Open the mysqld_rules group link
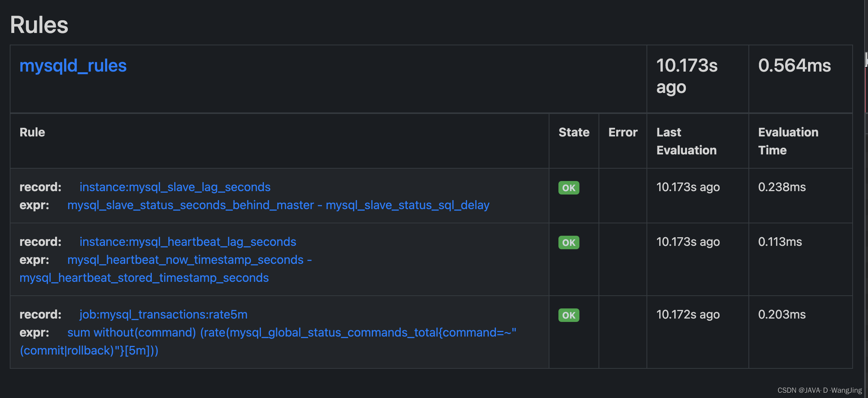Image resolution: width=868 pixels, height=398 pixels. coord(73,66)
